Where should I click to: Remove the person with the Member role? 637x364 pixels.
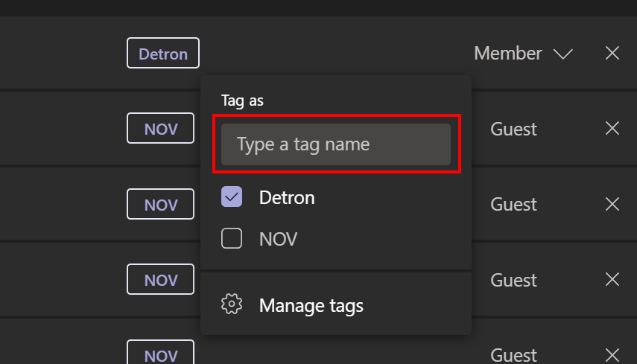pos(612,53)
